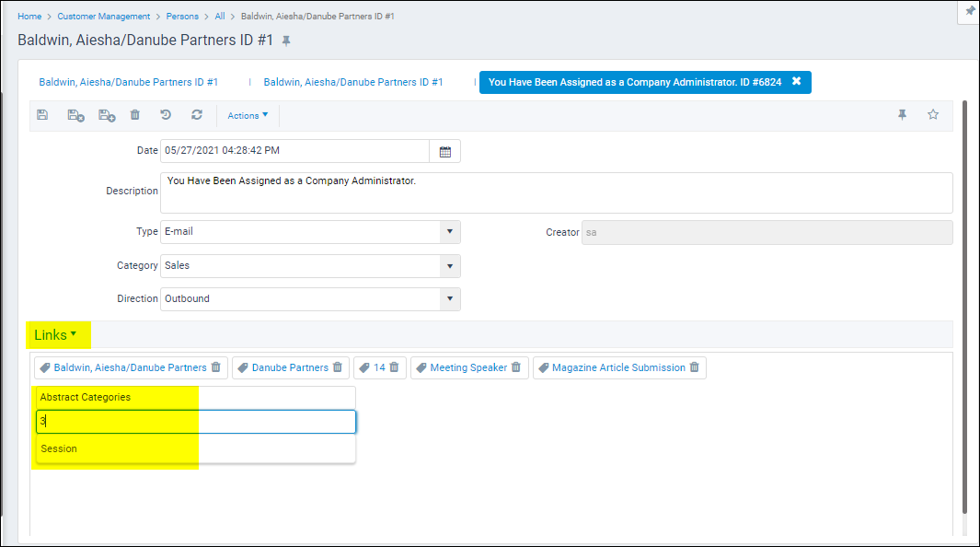Click the Refresh icon in toolbar
The width and height of the screenshot is (980, 547).
197,115
